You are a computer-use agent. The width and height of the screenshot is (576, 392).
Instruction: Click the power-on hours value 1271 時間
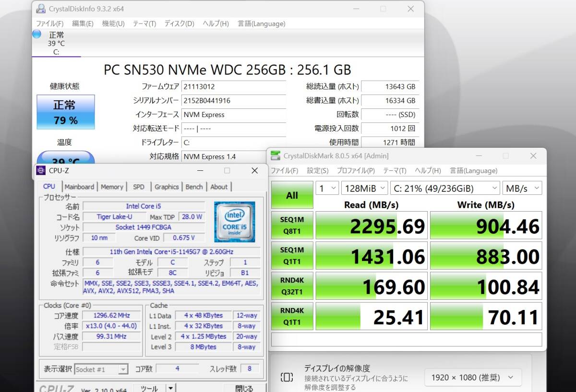[x=390, y=143]
